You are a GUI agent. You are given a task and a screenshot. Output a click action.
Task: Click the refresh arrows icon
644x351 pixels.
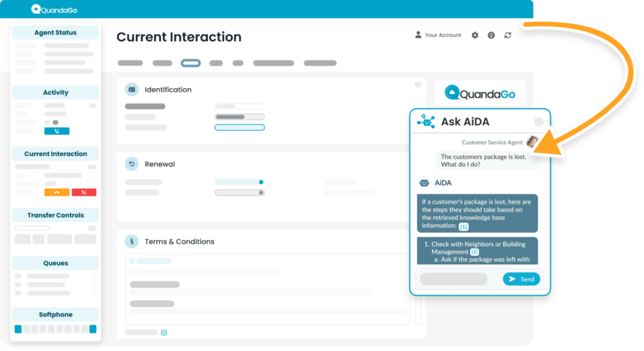(508, 35)
